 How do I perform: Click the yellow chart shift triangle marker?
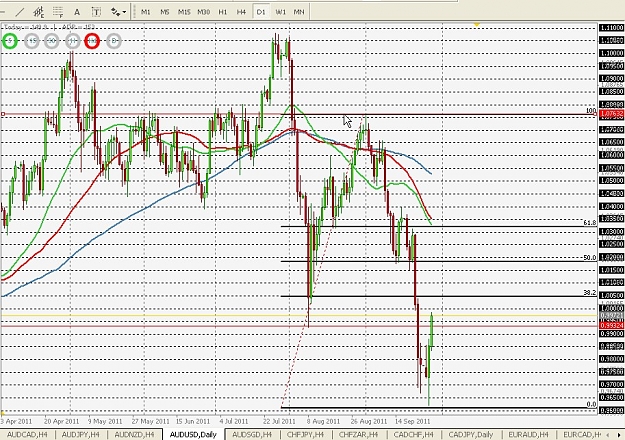[x=476, y=25]
